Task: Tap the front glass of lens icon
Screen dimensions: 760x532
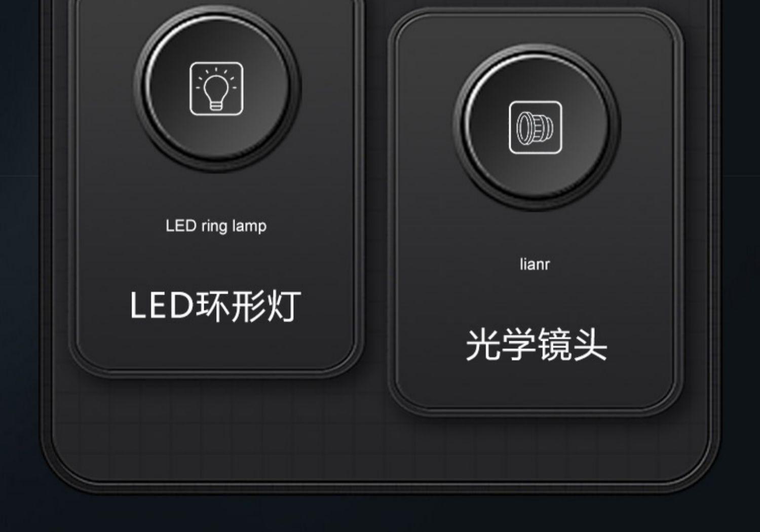Action: pyautogui.click(x=521, y=128)
